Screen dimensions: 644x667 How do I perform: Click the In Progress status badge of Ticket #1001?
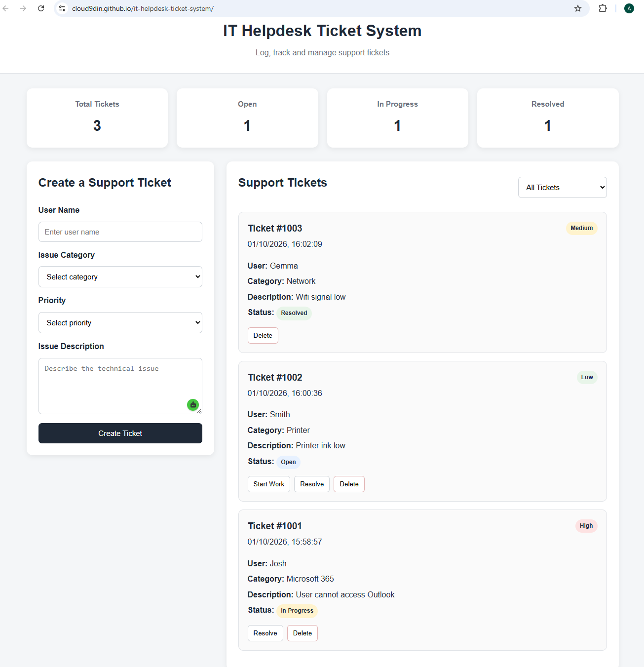pyautogui.click(x=297, y=611)
